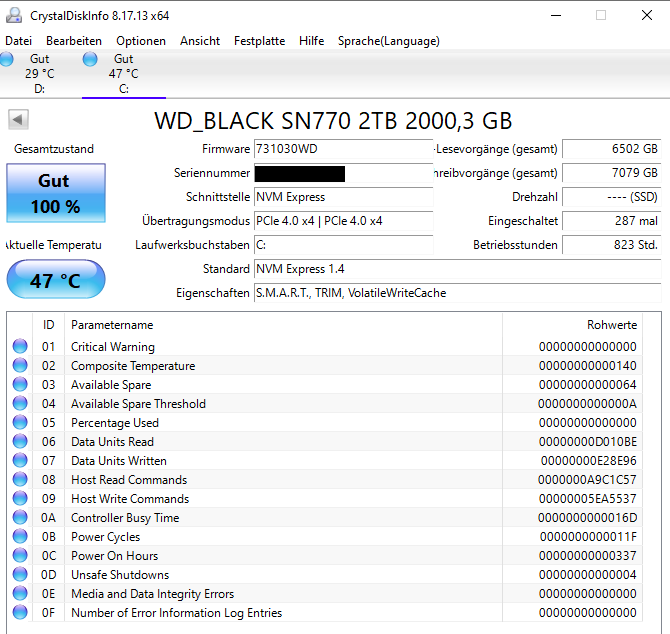Click the Drehzahl value ---- (SSD)

(611, 197)
